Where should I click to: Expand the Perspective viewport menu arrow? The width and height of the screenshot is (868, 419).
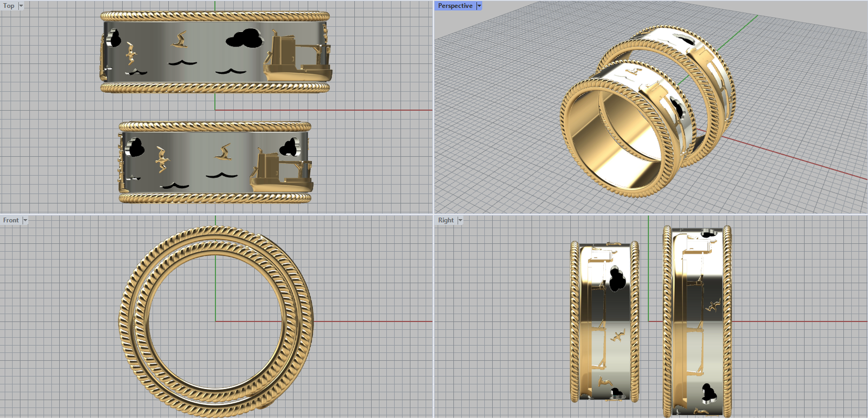pyautogui.click(x=479, y=6)
